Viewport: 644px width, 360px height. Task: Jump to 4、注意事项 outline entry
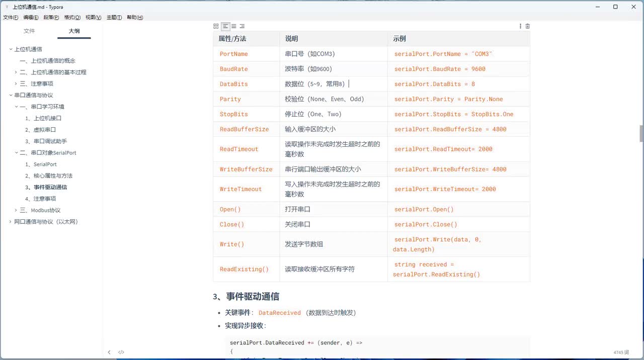(x=40, y=199)
